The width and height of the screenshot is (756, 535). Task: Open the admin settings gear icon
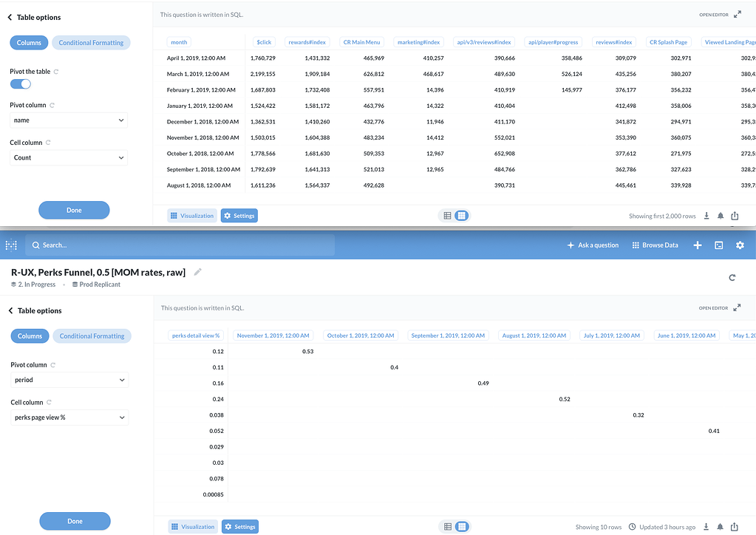pos(740,245)
